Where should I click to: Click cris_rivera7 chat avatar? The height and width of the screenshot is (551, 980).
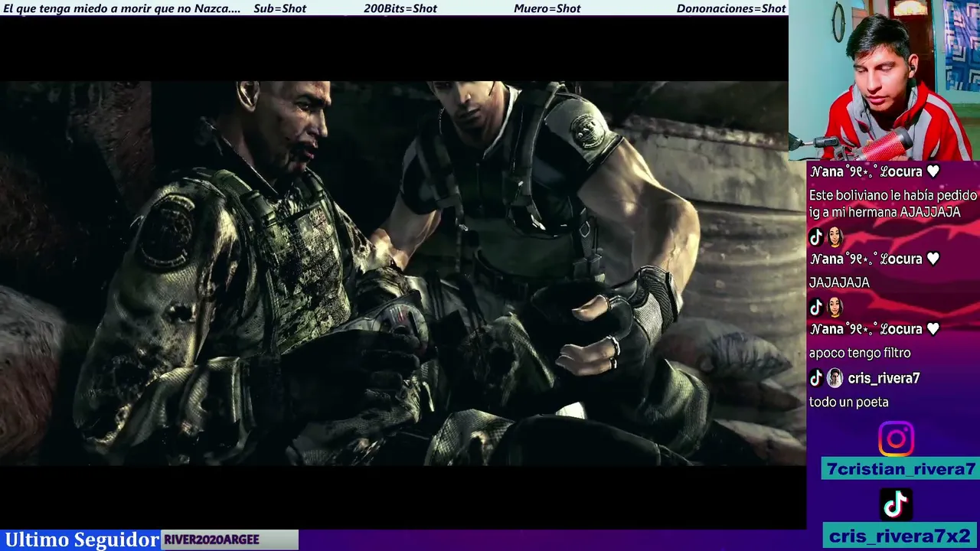(835, 377)
